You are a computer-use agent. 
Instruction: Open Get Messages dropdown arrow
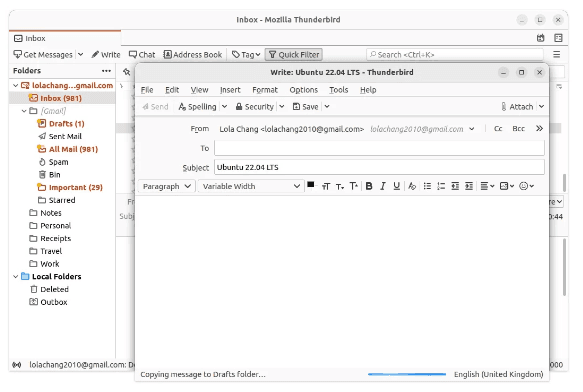pyautogui.click(x=80, y=55)
